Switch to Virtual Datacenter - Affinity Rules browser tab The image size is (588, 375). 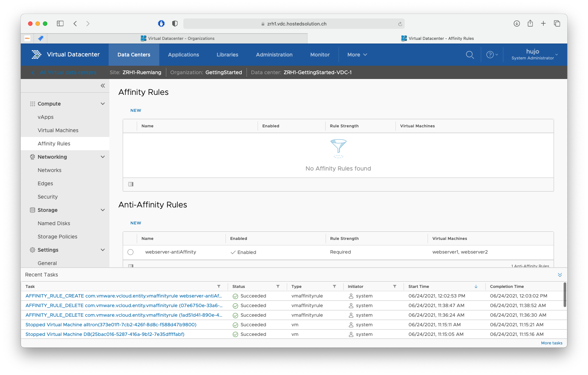(437, 38)
